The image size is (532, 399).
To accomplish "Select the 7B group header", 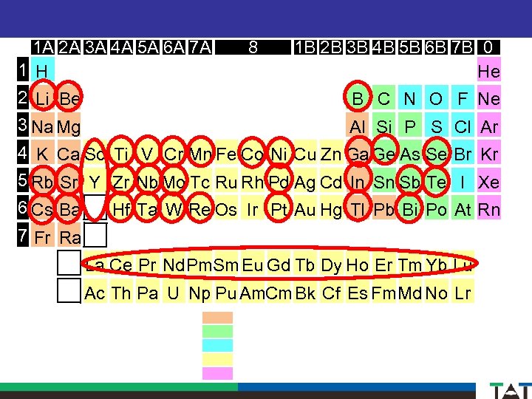I will [462, 47].
